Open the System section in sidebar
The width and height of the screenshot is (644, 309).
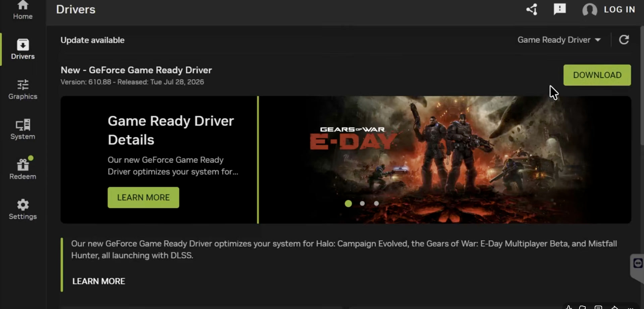tap(23, 129)
